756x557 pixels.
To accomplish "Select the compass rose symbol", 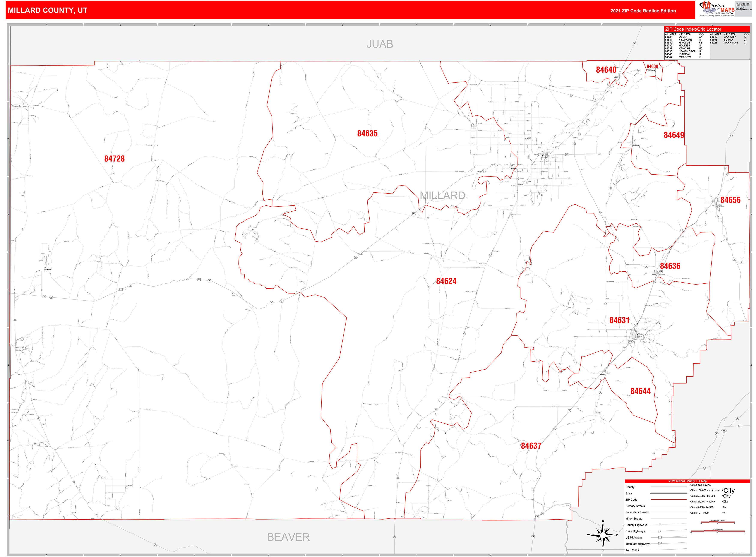I will [x=603, y=535].
